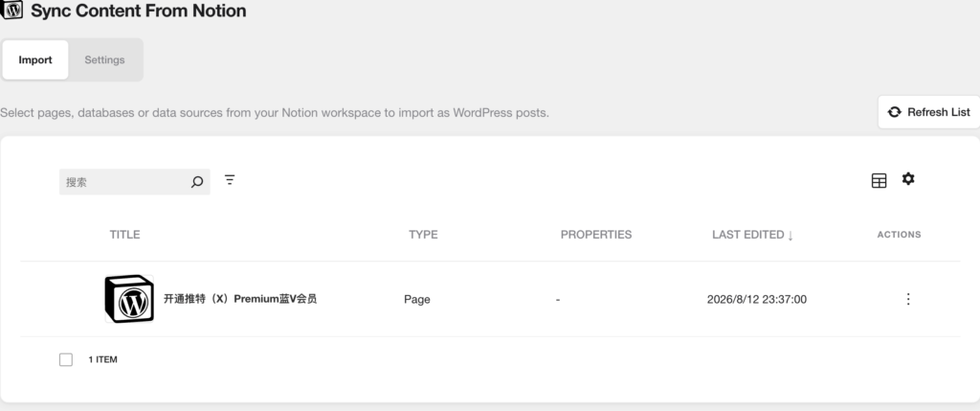Image resolution: width=980 pixels, height=411 pixels.
Task: Switch to the Import tab
Action: [x=35, y=60]
